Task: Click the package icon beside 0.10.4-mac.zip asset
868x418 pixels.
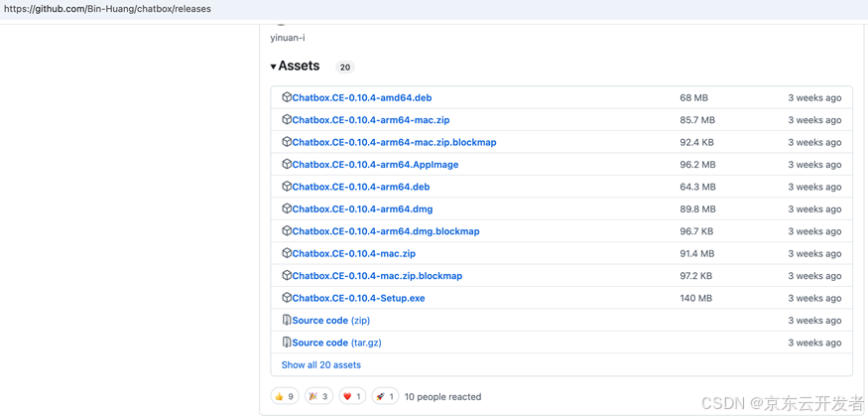Action: [287, 253]
